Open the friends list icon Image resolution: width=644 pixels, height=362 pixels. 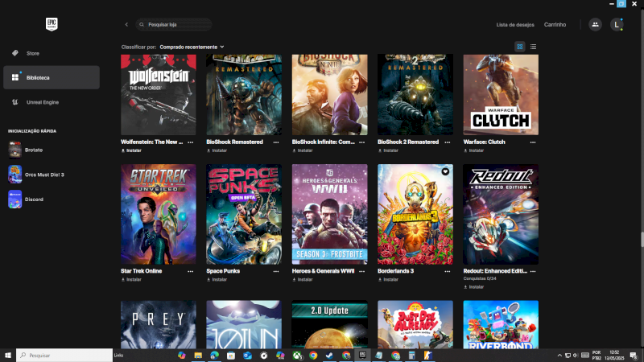click(x=595, y=25)
